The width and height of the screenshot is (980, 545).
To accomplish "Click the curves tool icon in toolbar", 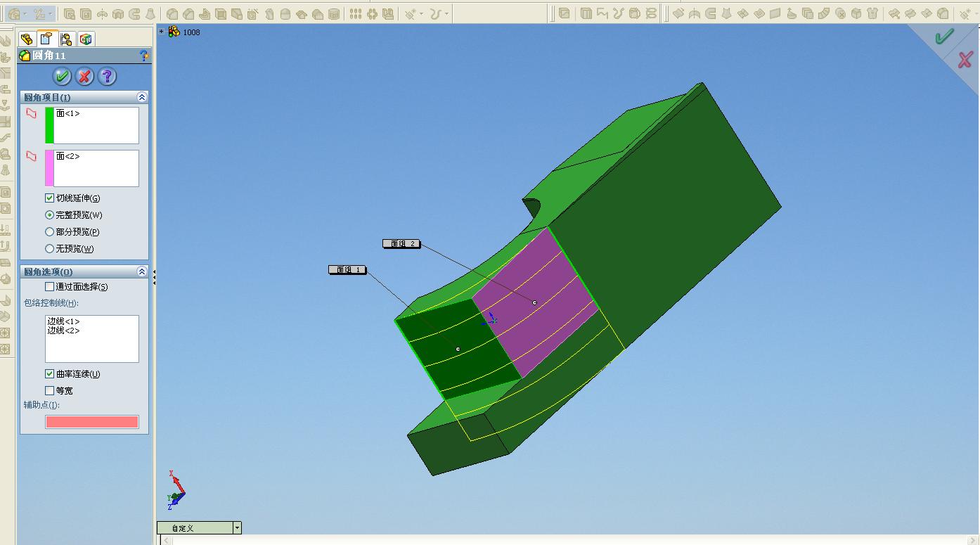I will pyautogui.click(x=436, y=14).
